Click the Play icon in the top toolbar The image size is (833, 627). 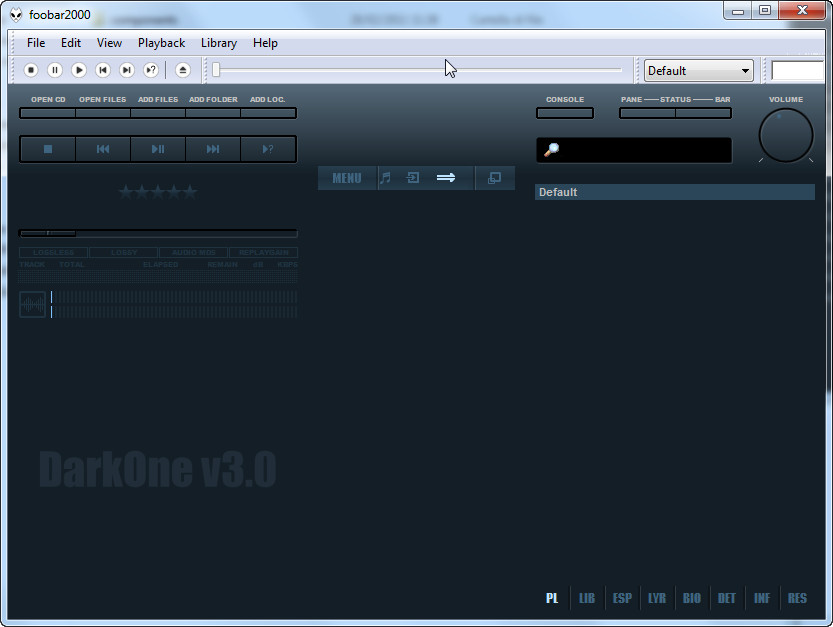(x=79, y=70)
